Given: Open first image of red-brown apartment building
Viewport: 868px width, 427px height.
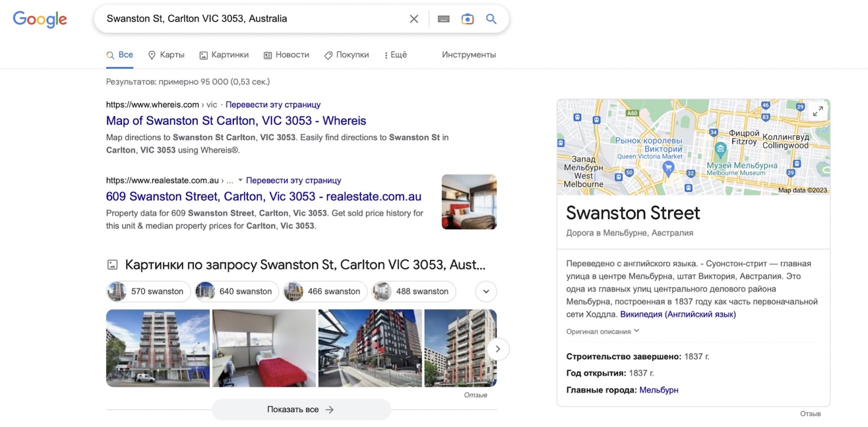Looking at the screenshot, I should [158, 348].
